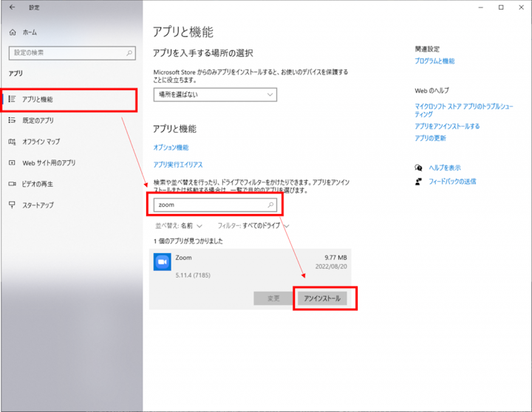Select 既定のアプリ in sidebar
Image resolution: width=532 pixels, height=412 pixels.
(x=37, y=120)
